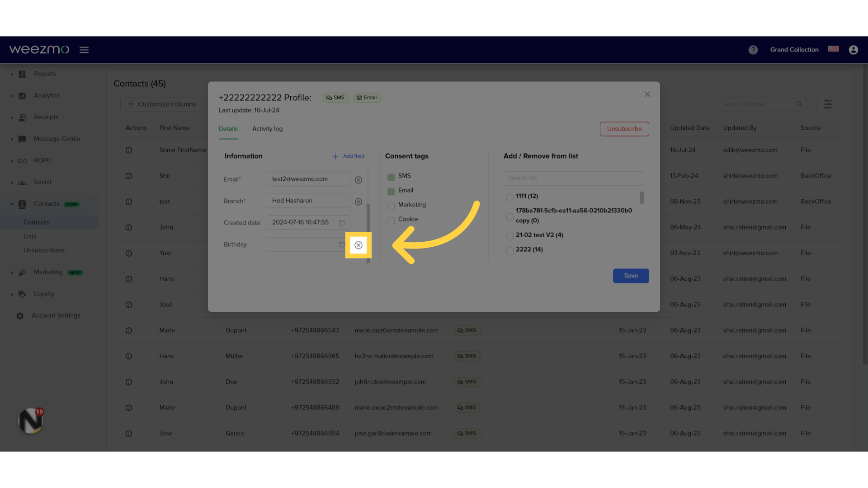Click the hamburger menu icon top left
Viewport: 868px width, 488px height.
[x=84, y=49]
